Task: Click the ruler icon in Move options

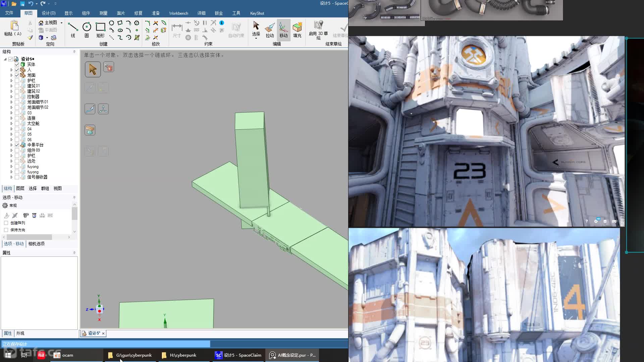Action: (x=42, y=215)
